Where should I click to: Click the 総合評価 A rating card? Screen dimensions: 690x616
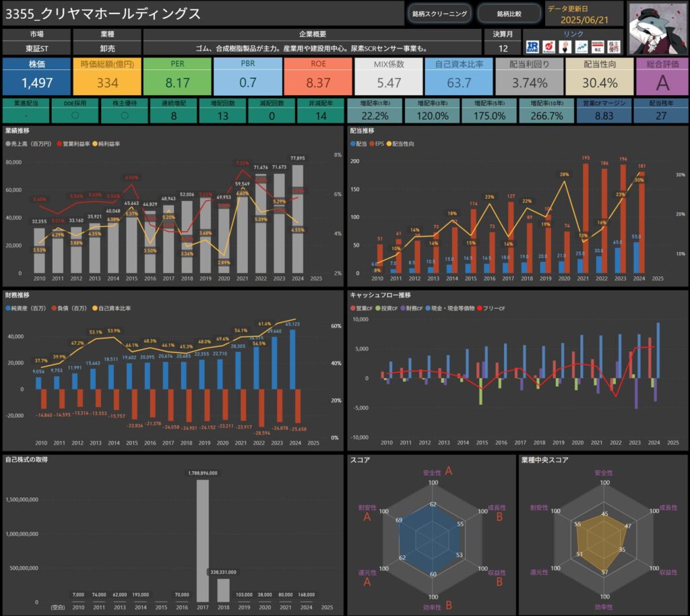pos(662,76)
